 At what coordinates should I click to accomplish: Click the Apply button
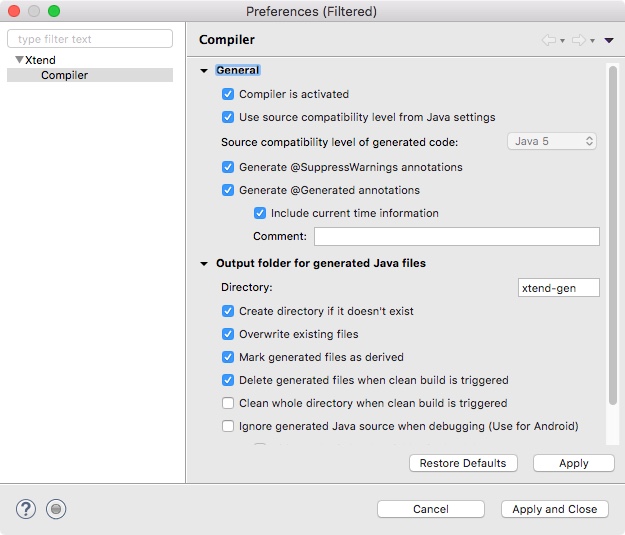click(574, 463)
